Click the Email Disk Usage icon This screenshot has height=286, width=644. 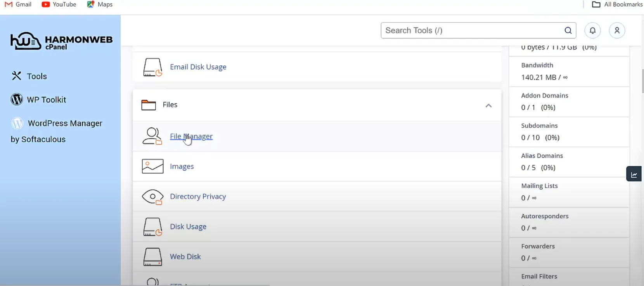point(152,67)
